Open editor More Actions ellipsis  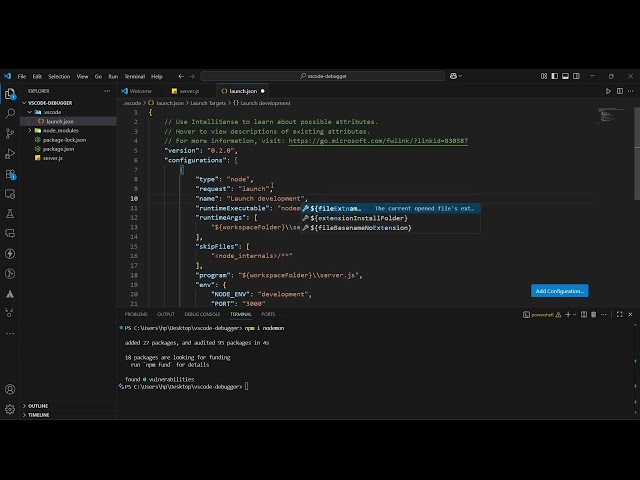(631, 91)
